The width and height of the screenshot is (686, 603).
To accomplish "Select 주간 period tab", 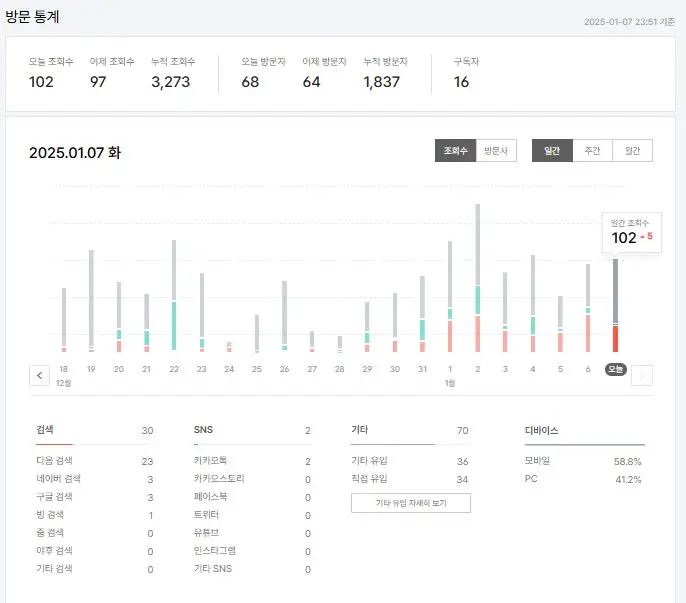I will 592,151.
